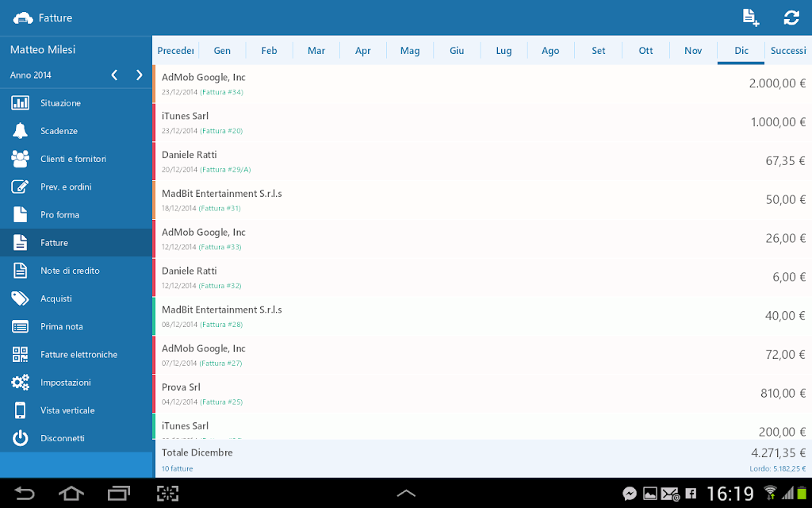Switch to the Apr month tab
This screenshot has width=812, height=508.
click(x=363, y=50)
